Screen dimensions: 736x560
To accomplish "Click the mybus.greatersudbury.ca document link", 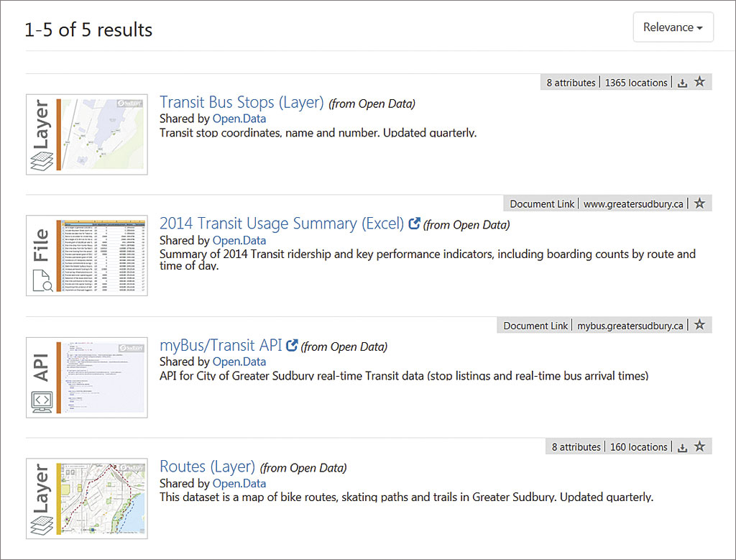I will click(630, 326).
